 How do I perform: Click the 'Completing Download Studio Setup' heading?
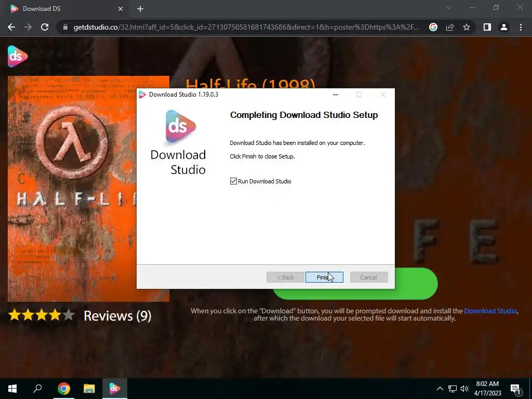click(x=304, y=115)
